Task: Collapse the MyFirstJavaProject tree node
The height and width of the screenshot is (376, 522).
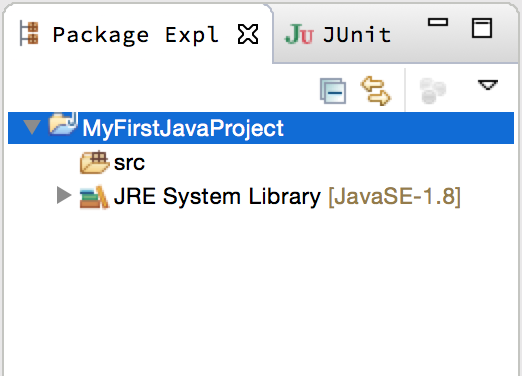Action: [32, 127]
